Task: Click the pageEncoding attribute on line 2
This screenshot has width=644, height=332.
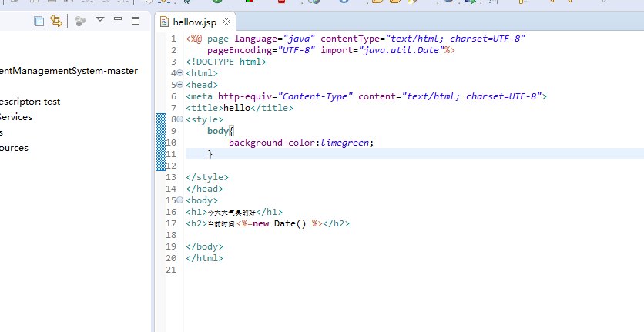Action: tap(240, 50)
